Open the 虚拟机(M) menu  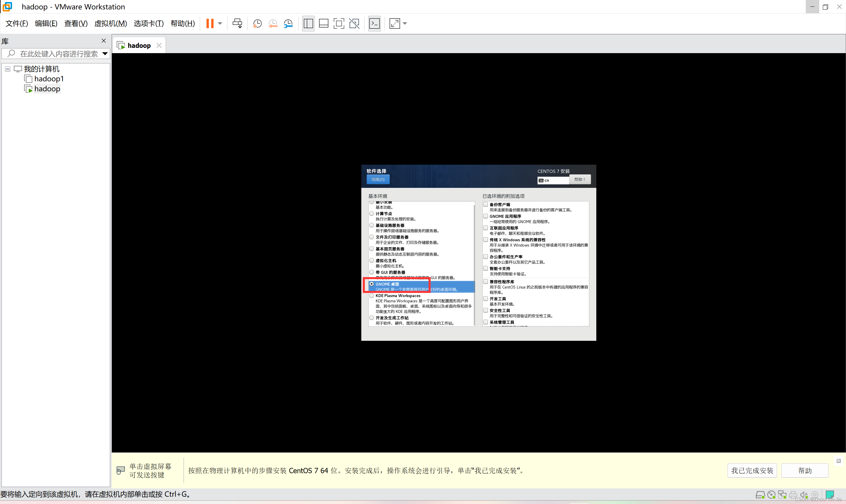click(x=110, y=23)
